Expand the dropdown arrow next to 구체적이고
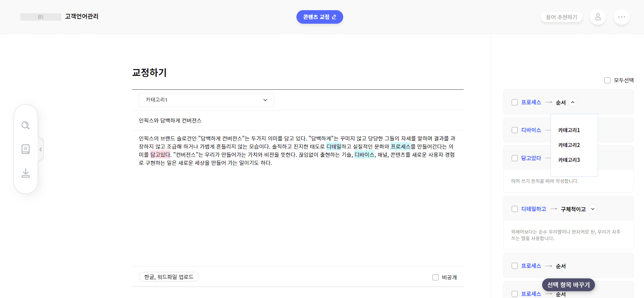 (x=593, y=209)
